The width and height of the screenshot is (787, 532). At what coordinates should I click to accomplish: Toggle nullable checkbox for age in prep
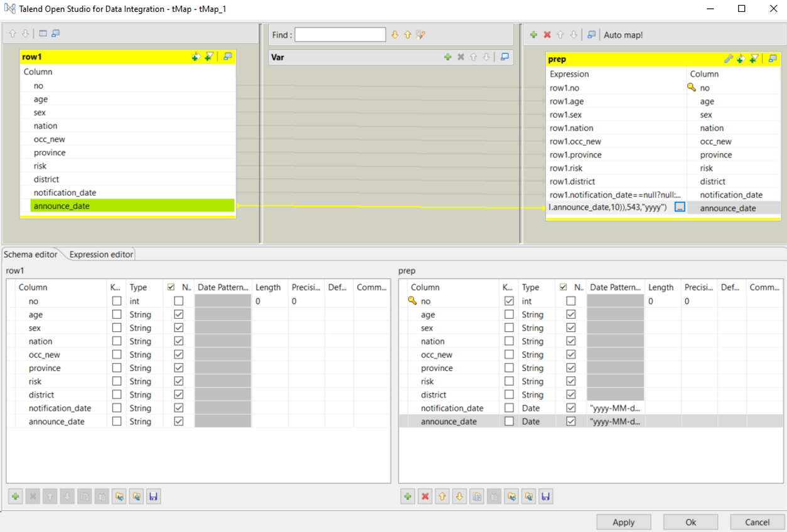[572, 314]
